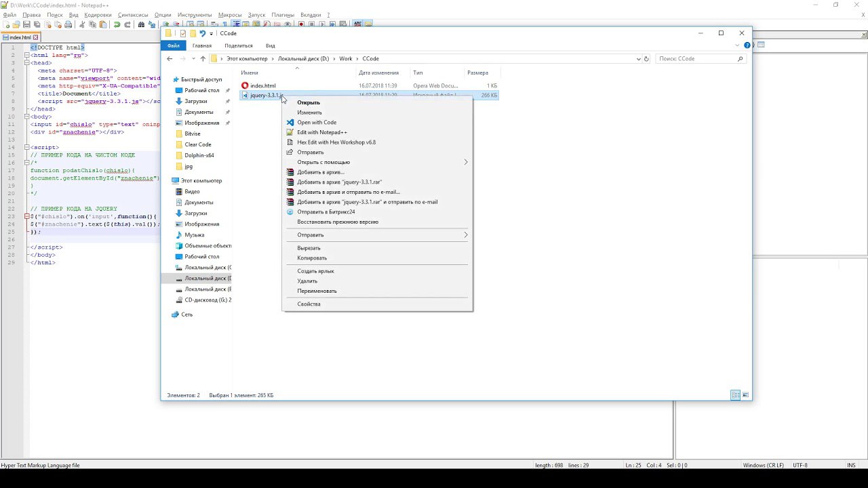Screen dimensions: 868x488
Task: Open Главная ribbon tab in Explorer
Action: pyautogui.click(x=202, y=45)
